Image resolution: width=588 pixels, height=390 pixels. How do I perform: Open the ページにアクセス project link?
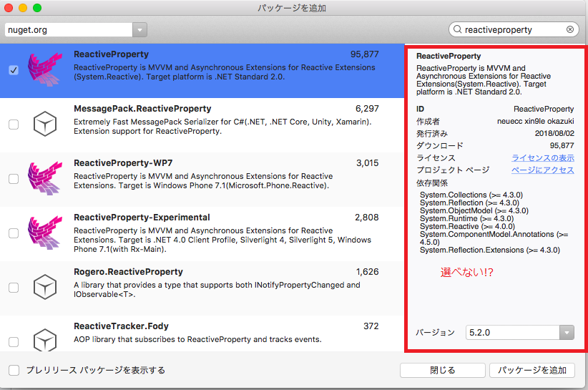(543, 170)
